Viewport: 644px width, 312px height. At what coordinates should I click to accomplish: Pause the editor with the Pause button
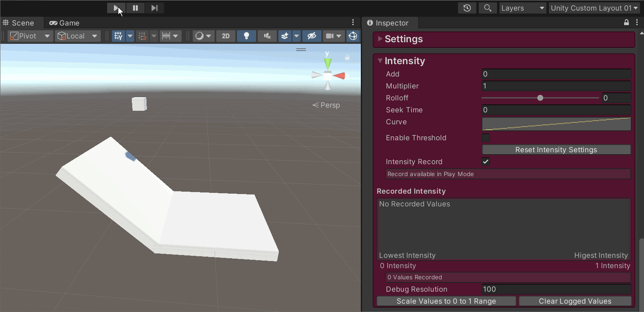[x=135, y=8]
